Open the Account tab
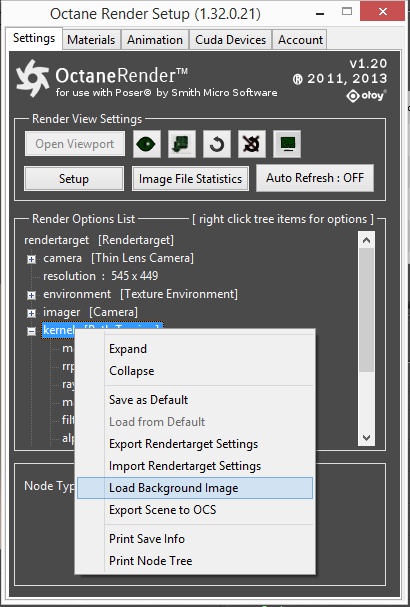Image resolution: width=410 pixels, height=607 pixels. click(x=300, y=40)
